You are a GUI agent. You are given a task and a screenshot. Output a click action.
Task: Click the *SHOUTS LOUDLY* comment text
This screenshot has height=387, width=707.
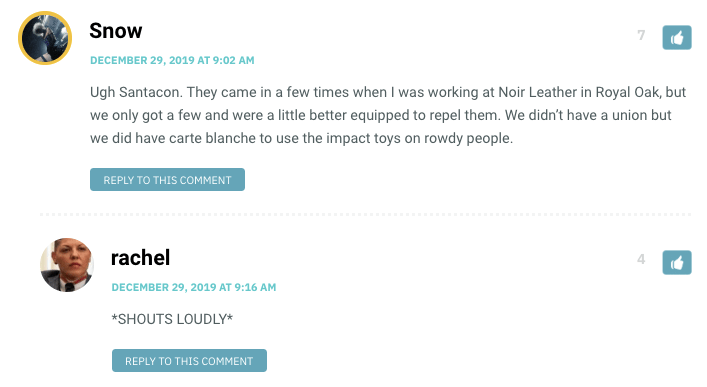pyautogui.click(x=172, y=319)
